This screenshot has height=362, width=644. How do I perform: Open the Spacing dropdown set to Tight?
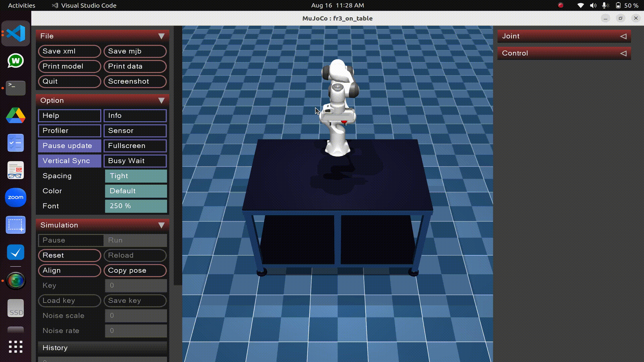[x=136, y=176]
